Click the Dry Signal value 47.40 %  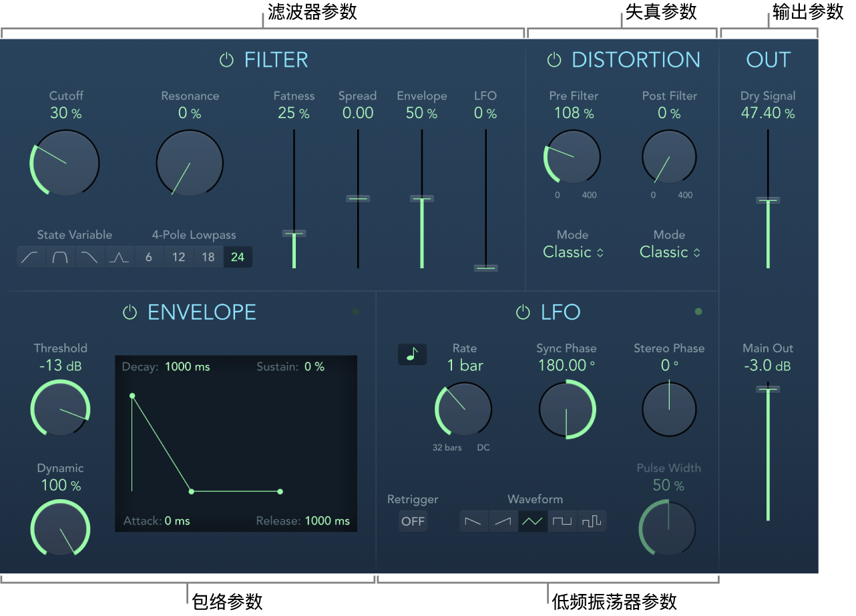click(768, 113)
